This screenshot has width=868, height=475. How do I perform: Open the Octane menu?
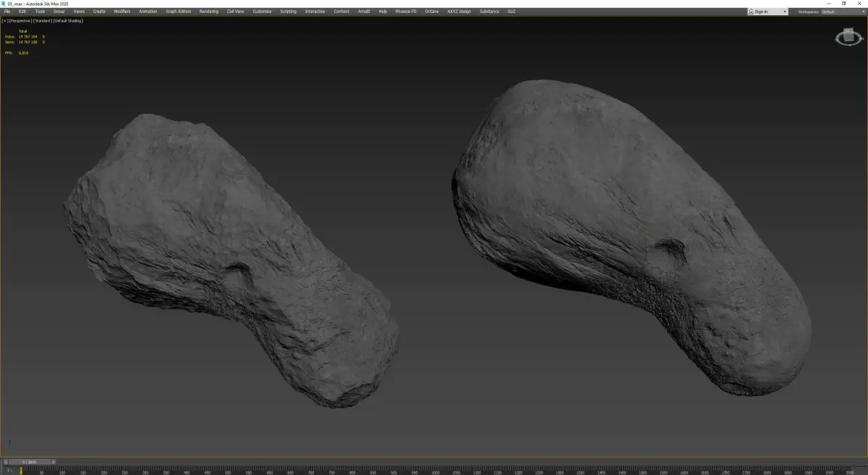click(432, 12)
